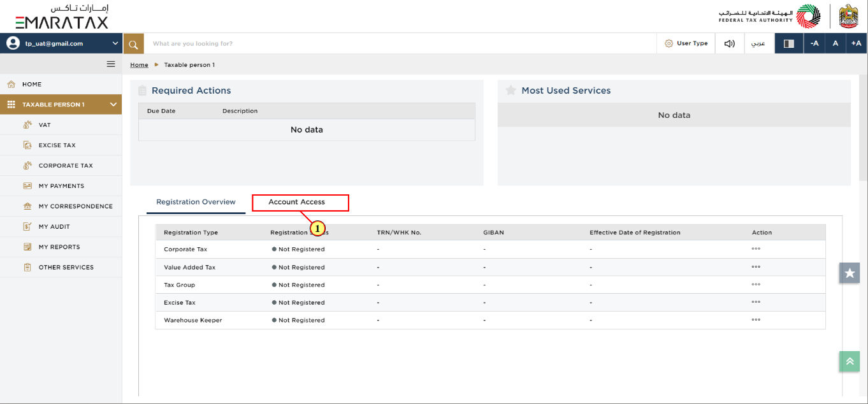The width and height of the screenshot is (868, 404).
Task: Open action menu for Tax Group row
Action: 756,285
